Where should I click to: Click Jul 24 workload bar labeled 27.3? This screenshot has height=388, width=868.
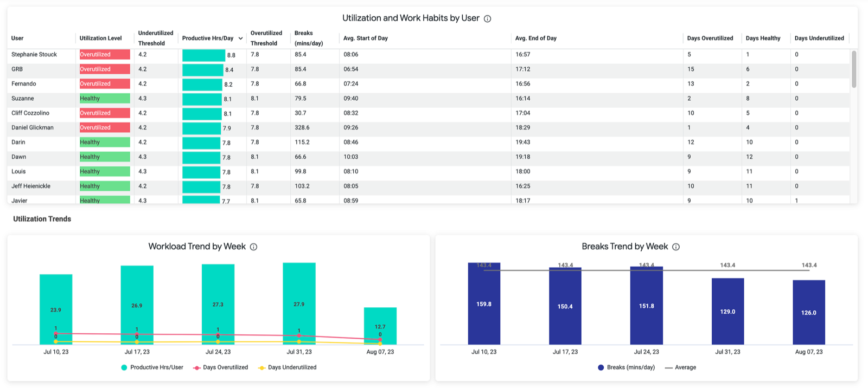point(218,305)
